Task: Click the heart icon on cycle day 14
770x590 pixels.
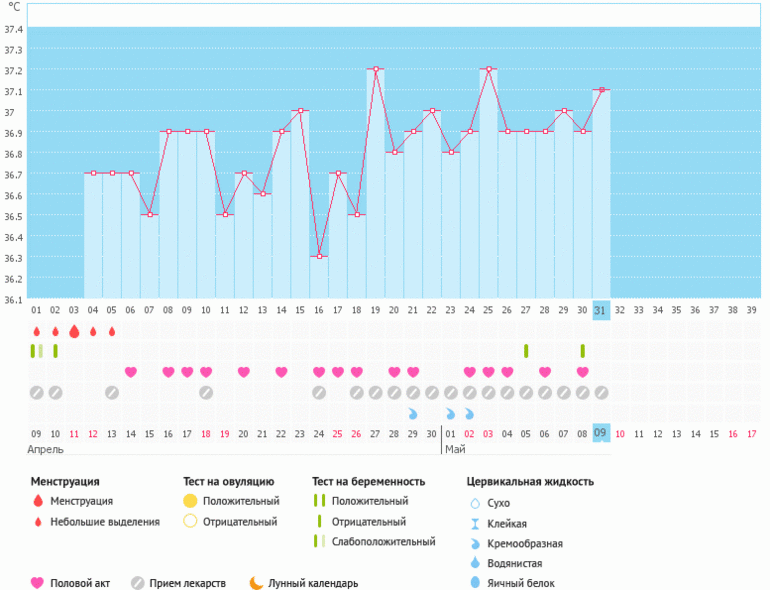Action: (x=281, y=372)
